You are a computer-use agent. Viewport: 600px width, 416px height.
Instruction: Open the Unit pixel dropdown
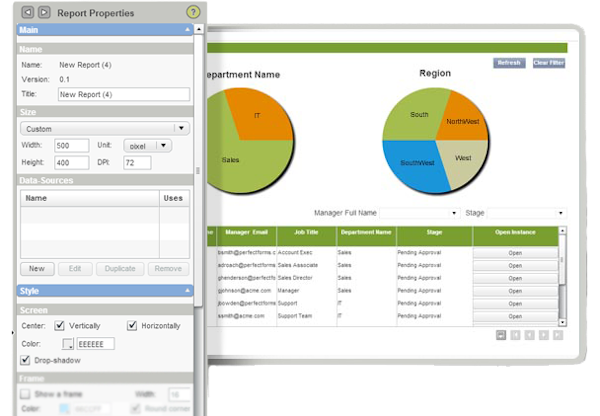point(148,146)
